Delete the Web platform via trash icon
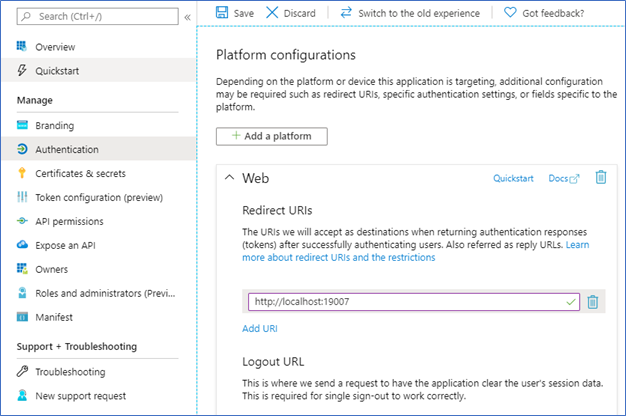Viewport: 626px width, 416px height. [x=601, y=177]
